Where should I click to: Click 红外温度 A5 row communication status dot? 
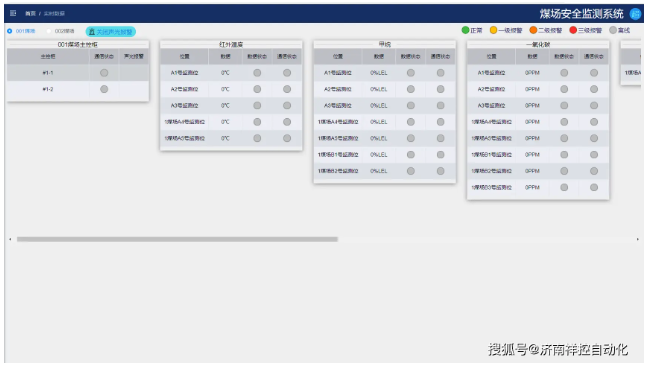[287, 138]
